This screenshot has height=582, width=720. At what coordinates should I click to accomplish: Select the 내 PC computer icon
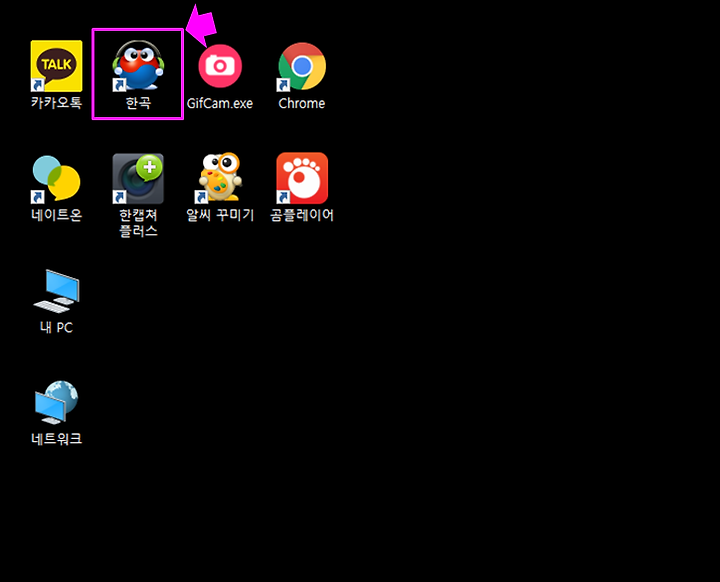coord(56,291)
